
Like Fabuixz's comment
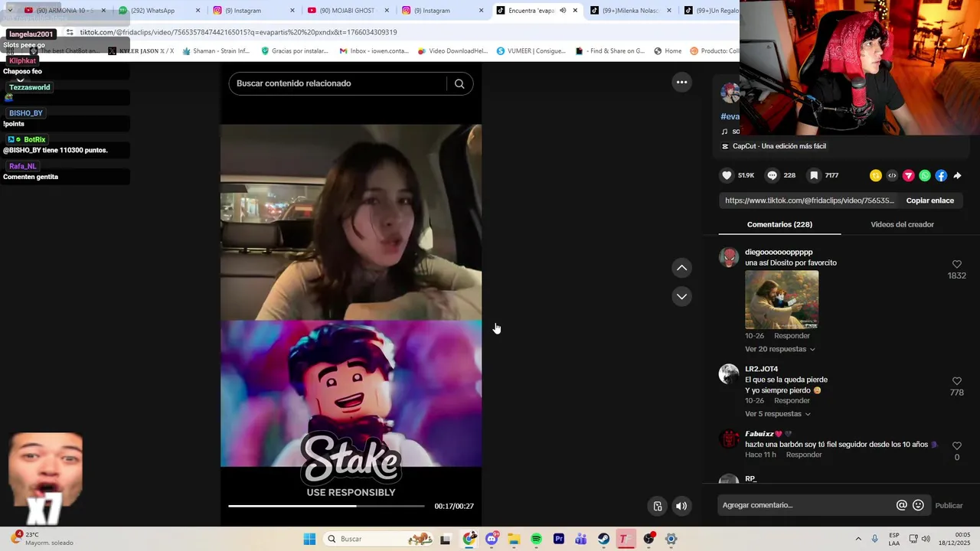957,446
